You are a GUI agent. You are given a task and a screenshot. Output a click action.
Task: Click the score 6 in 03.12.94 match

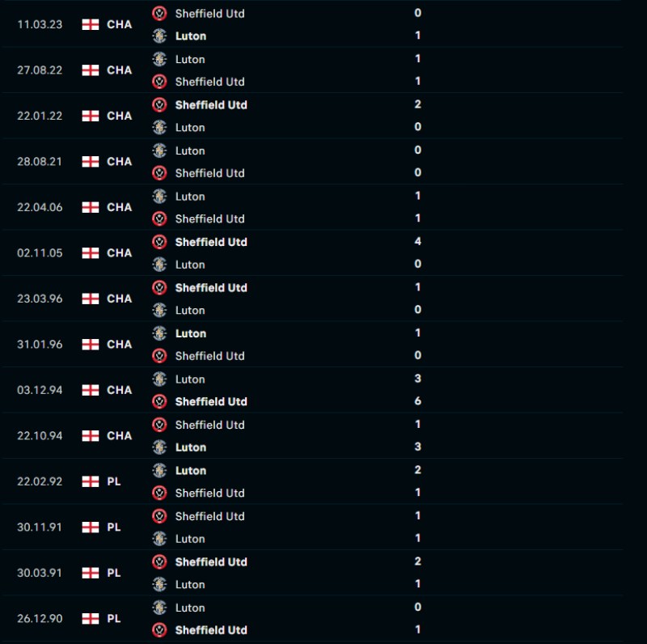coord(417,400)
